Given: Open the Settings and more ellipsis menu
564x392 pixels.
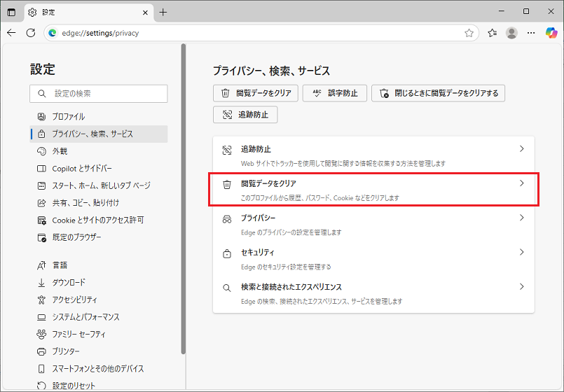Looking at the screenshot, I should (x=531, y=33).
